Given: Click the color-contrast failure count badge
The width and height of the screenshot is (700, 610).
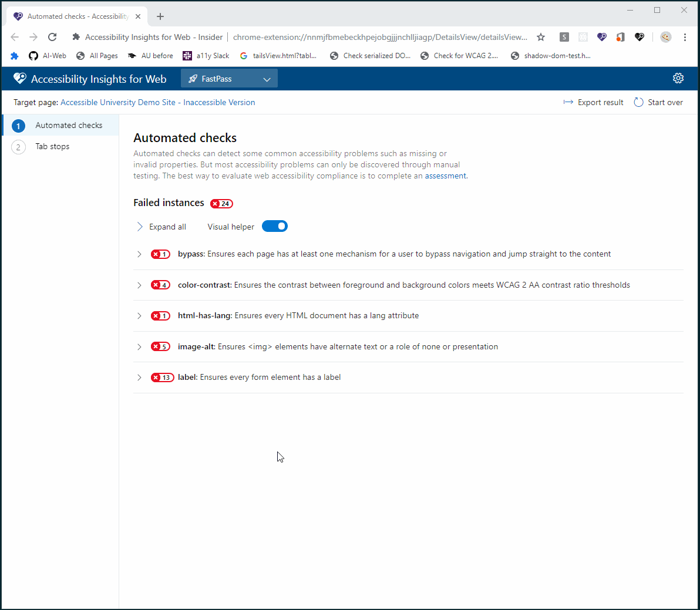Looking at the screenshot, I should click(x=160, y=285).
